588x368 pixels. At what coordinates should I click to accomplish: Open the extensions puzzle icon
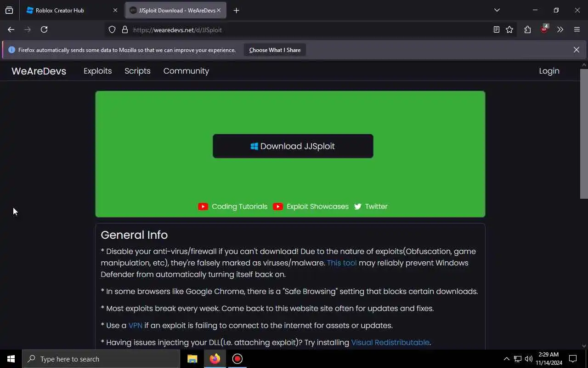coord(527,29)
